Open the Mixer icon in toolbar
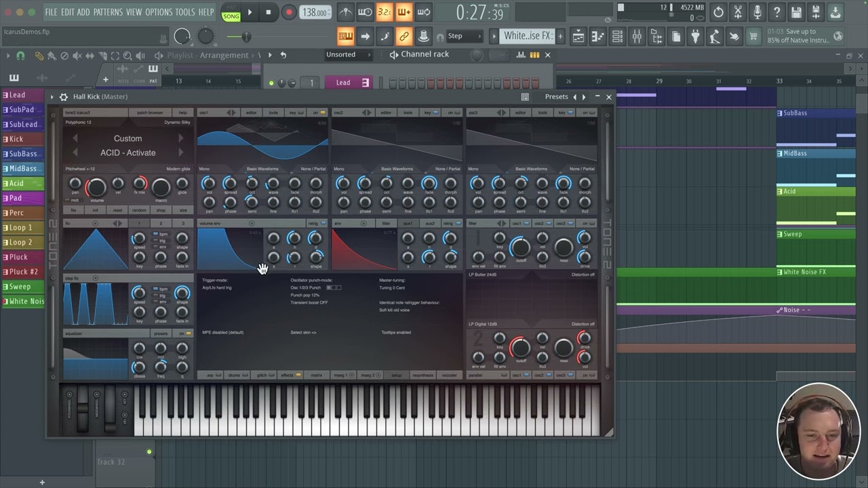Viewport: 868px width, 488px height. tap(637, 37)
